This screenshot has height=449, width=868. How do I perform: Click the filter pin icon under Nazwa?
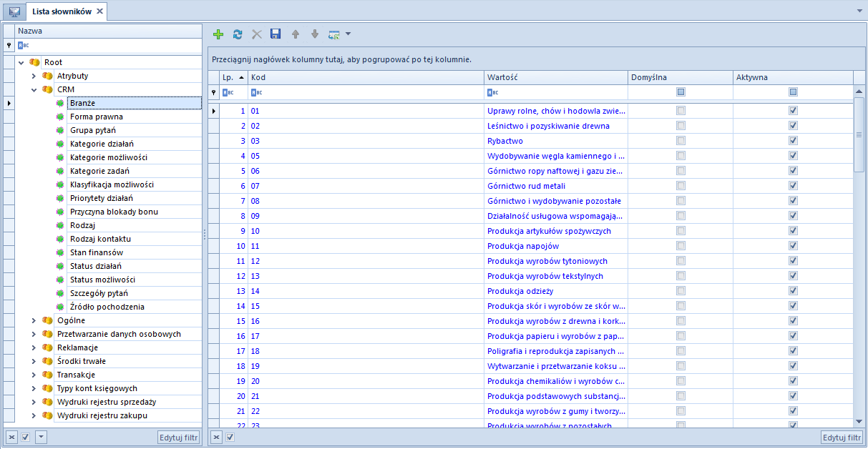[x=9, y=45]
